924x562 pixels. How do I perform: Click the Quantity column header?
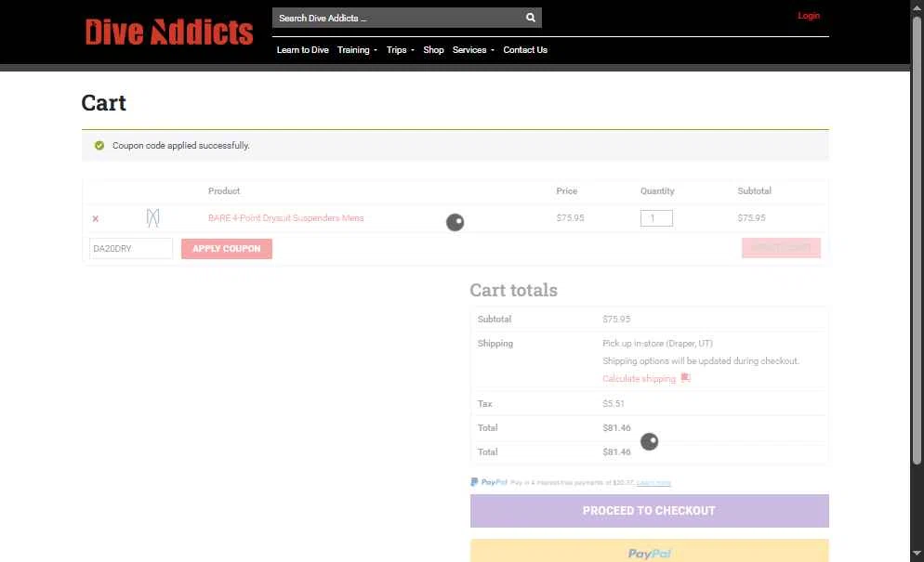coord(657,190)
